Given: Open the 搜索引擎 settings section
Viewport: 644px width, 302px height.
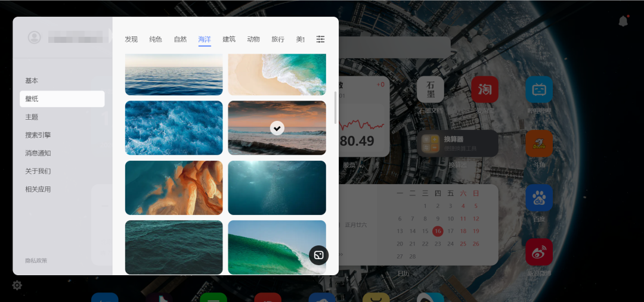Looking at the screenshot, I should pos(62,135).
